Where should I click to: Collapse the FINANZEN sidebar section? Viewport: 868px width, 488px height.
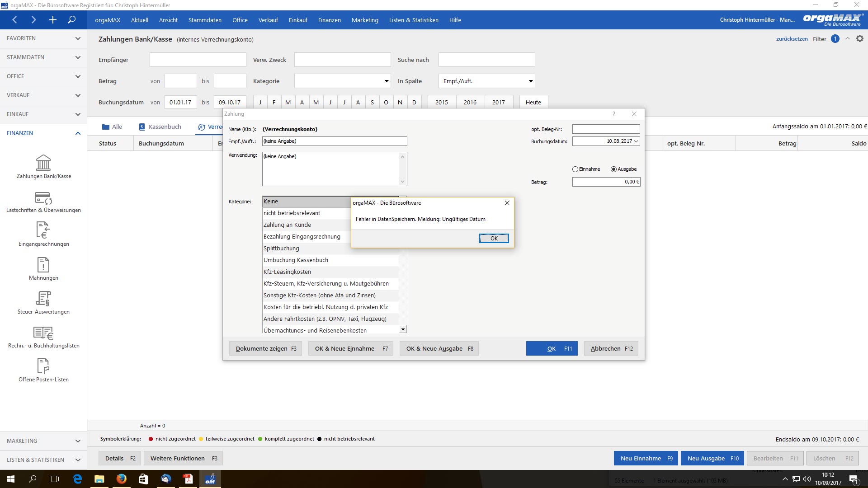(43, 133)
